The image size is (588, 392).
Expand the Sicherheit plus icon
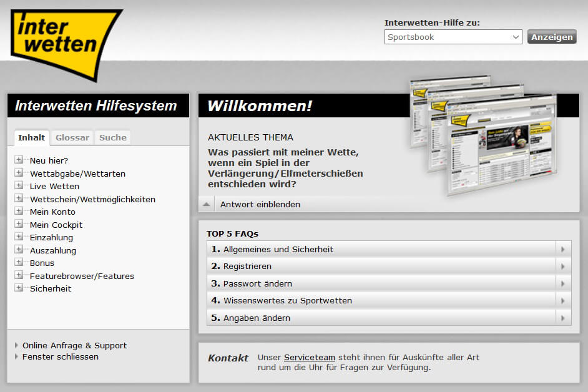click(x=18, y=288)
